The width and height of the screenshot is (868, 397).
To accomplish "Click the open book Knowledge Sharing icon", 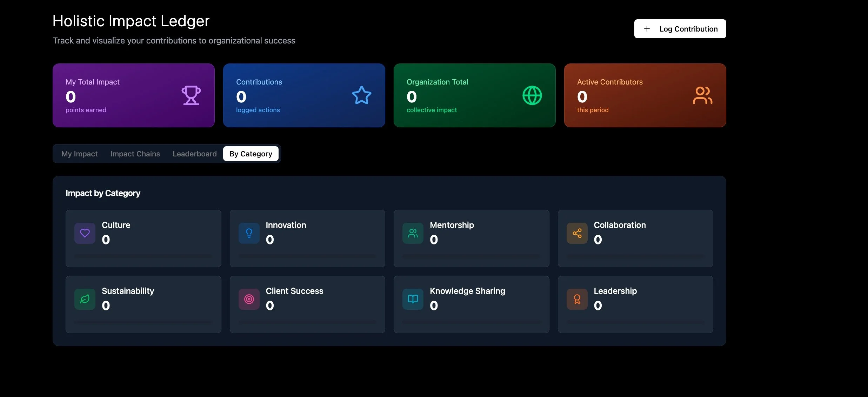I will coord(413,299).
